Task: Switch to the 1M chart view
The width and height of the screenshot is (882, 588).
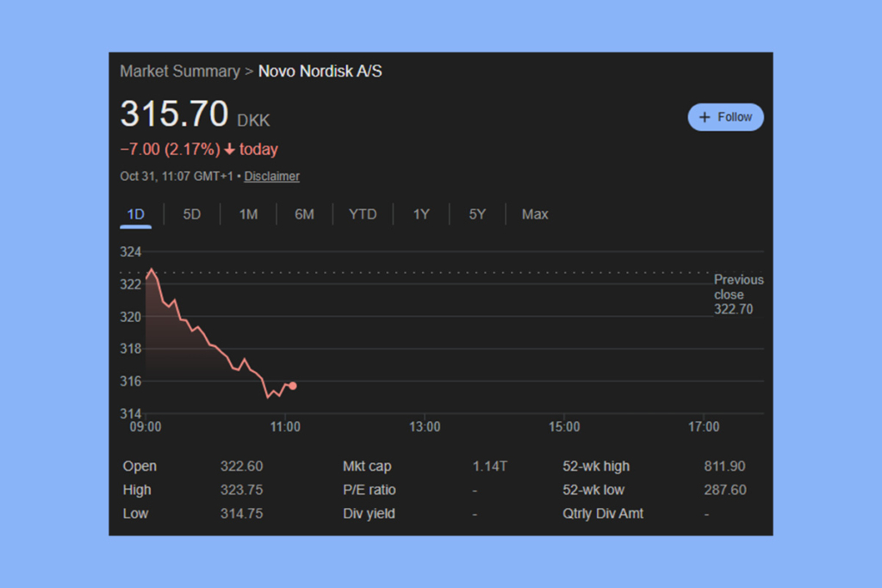Action: [247, 214]
